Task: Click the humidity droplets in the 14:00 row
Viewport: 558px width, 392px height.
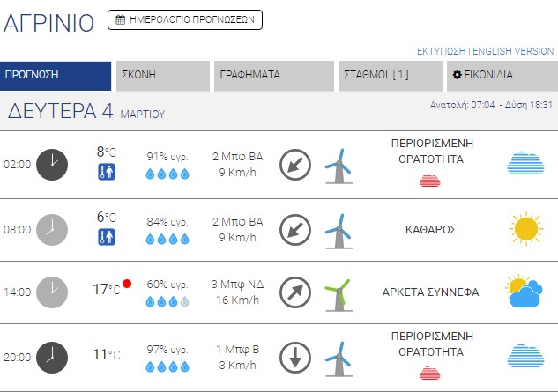Action: (167, 301)
